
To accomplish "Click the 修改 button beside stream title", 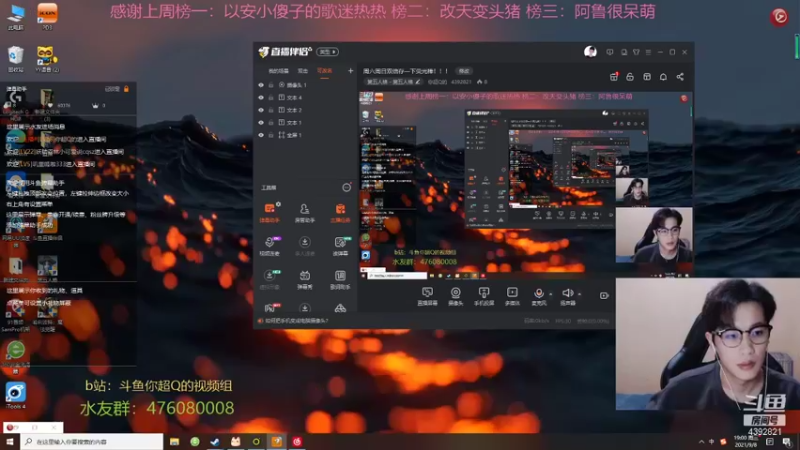I will [x=464, y=71].
